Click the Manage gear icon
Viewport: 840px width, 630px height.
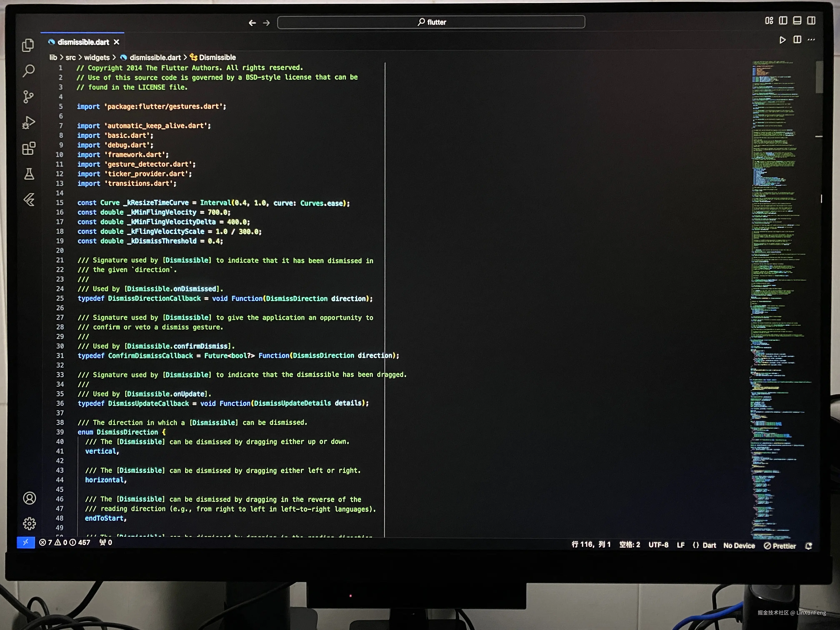coord(29,524)
